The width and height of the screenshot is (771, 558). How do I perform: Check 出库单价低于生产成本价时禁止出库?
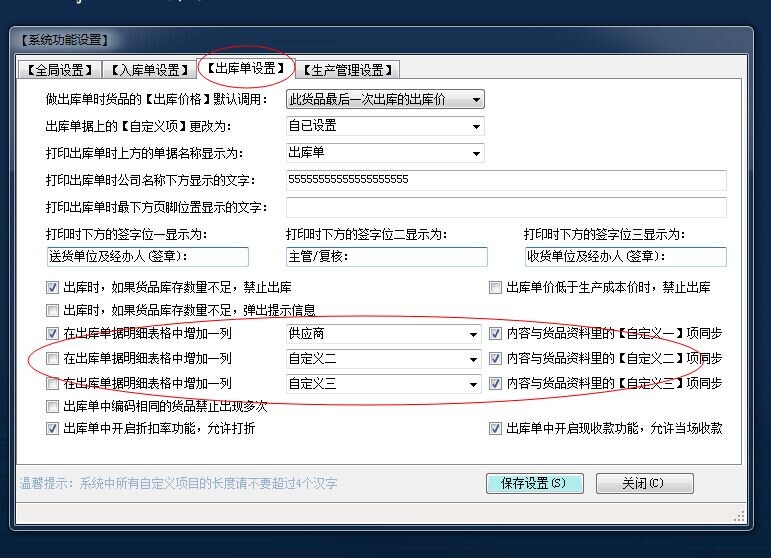(x=495, y=288)
